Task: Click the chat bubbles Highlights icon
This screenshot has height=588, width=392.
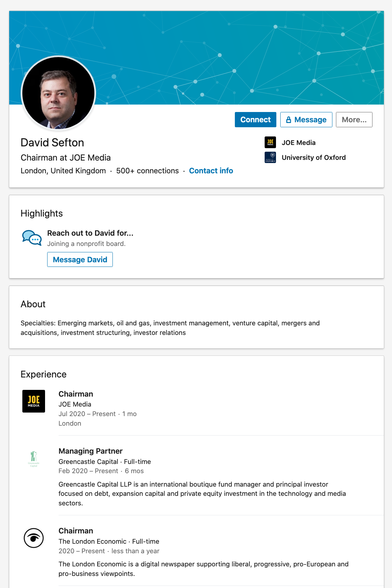Action: tap(32, 237)
